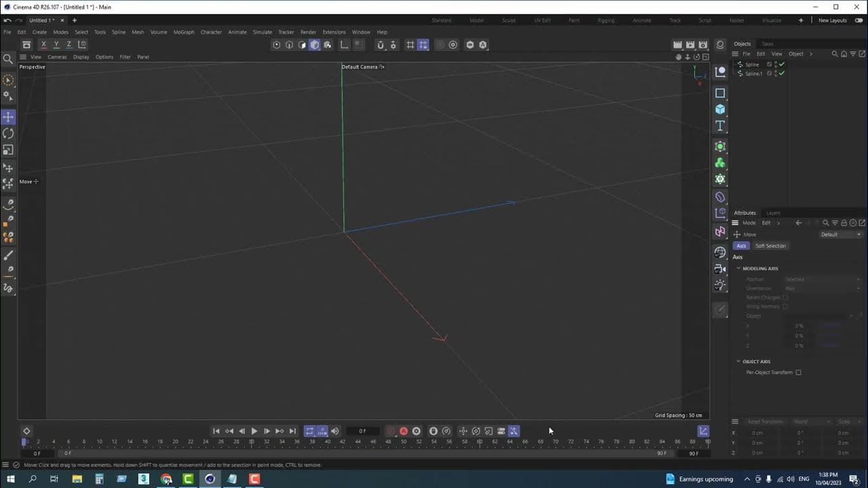Add a Light object from the palette
The height and width of the screenshot is (488, 868).
pos(720,285)
